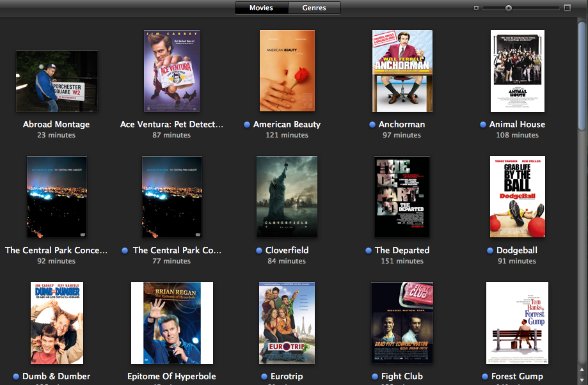Click the Eurotrip title text
The height and width of the screenshot is (385, 588).
[287, 377]
